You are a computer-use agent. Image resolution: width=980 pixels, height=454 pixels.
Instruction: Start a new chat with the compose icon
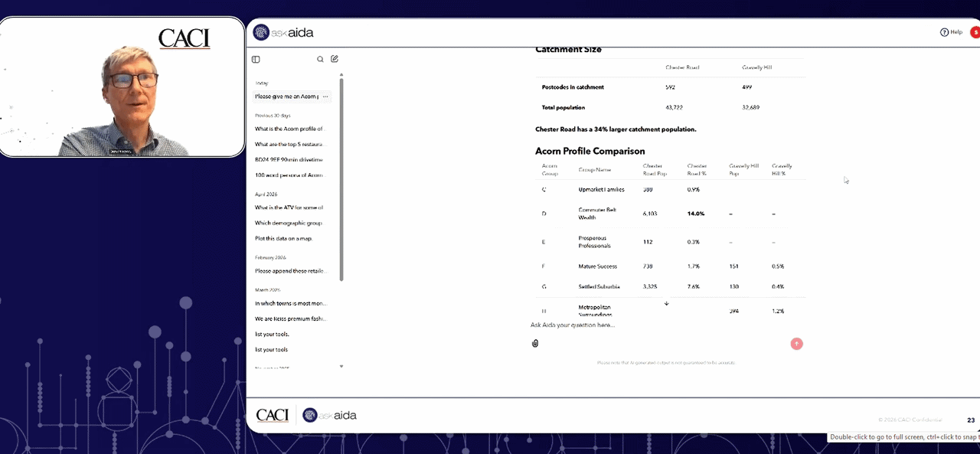(335, 59)
